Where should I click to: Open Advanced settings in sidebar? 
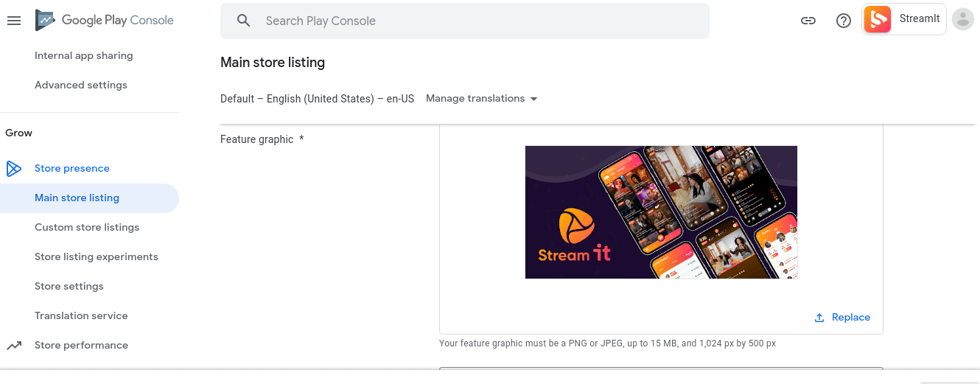(x=81, y=85)
